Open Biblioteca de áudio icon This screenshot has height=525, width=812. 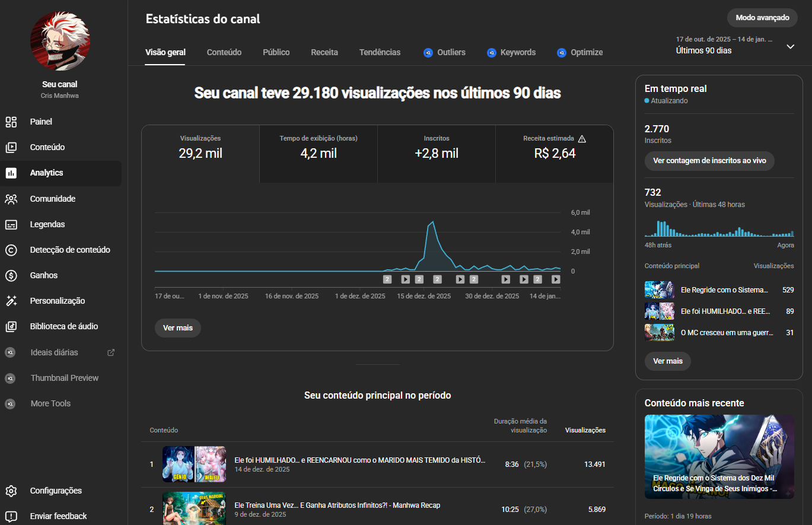click(x=11, y=326)
